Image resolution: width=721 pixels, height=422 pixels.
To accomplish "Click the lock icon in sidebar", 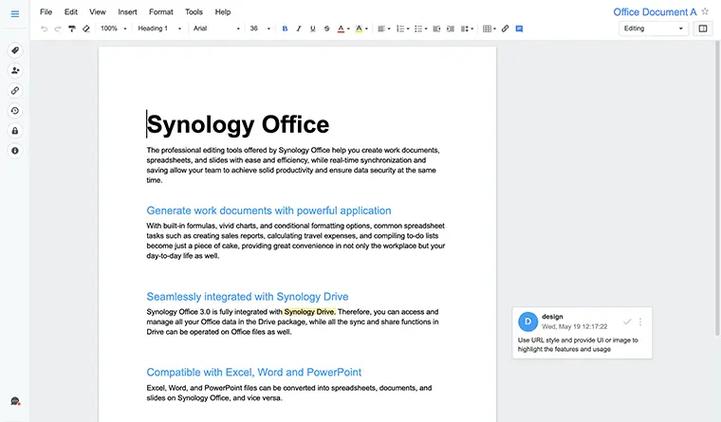I will (15, 131).
